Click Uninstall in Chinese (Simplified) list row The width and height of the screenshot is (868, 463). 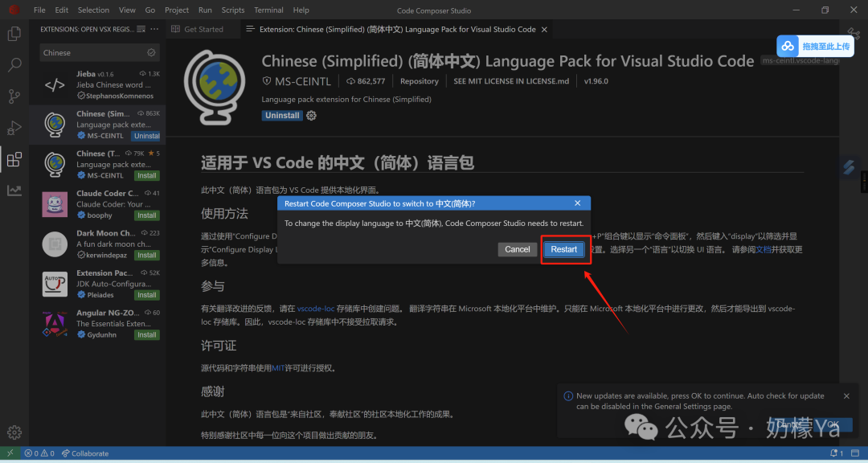tap(146, 136)
